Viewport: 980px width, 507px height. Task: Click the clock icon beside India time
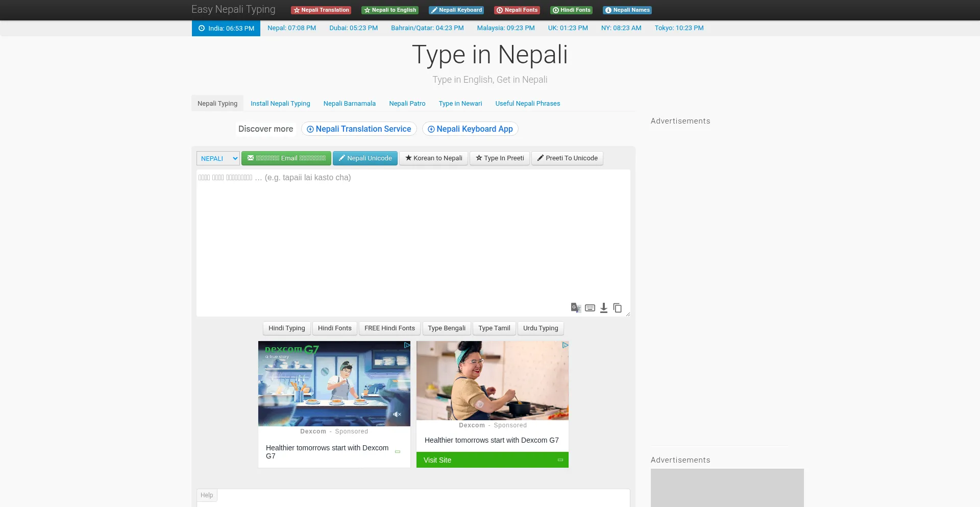click(x=201, y=28)
